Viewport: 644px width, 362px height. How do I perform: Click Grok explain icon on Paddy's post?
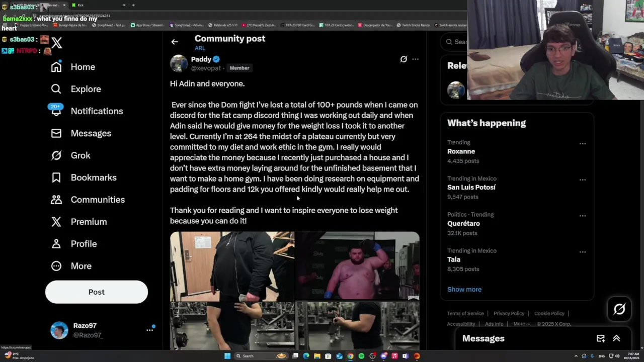(404, 59)
